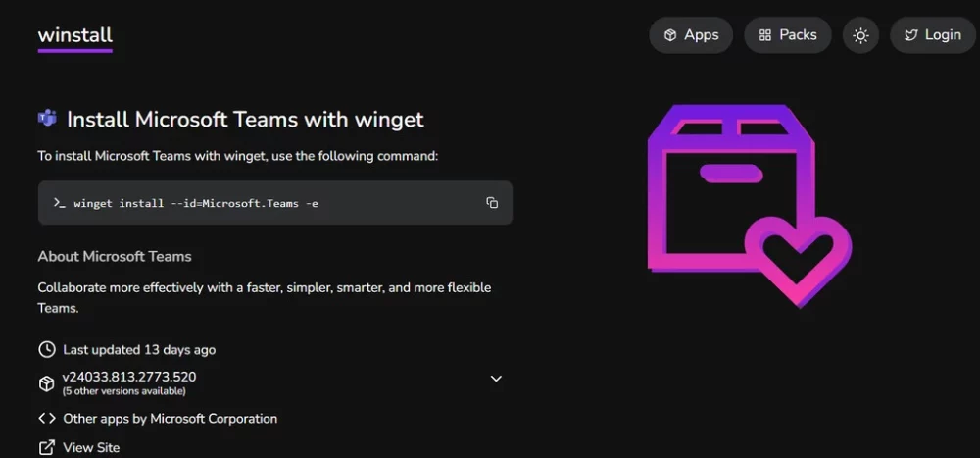Click the external link icon beside View Site
Screen dimensions: 980x458
click(47, 448)
